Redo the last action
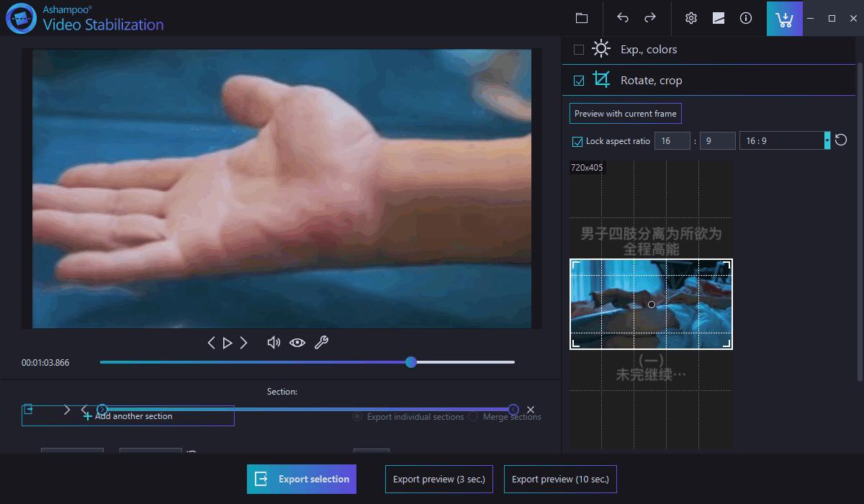 [649, 18]
